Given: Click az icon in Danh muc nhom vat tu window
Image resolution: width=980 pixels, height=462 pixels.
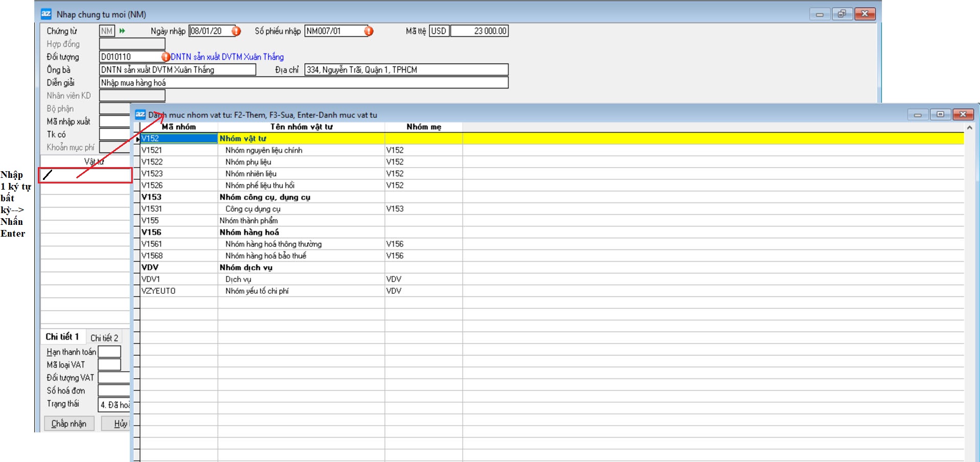Looking at the screenshot, I should [140, 114].
